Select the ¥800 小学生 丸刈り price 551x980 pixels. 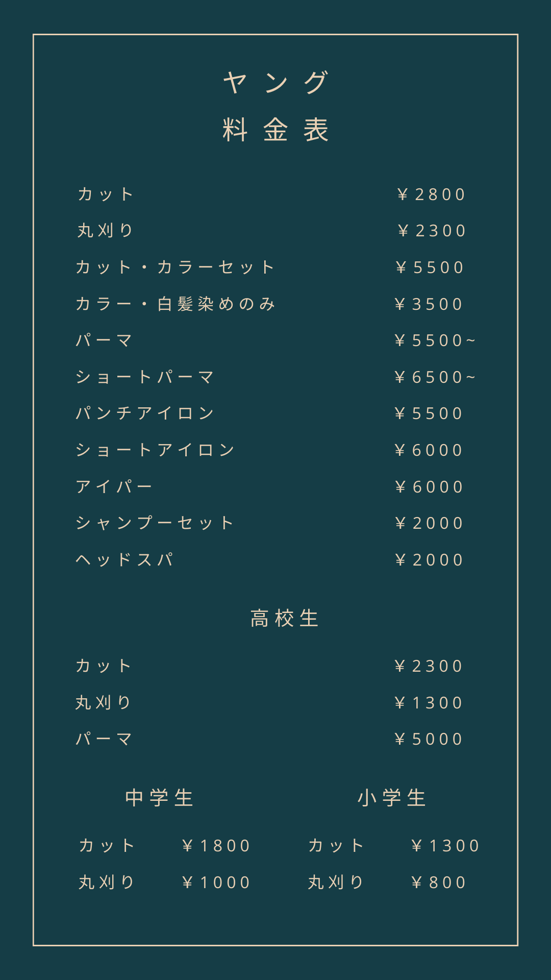(439, 883)
